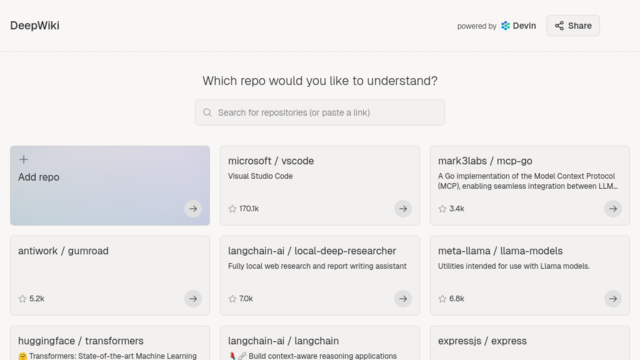Open the expressjs / express card
Screen dimensions: 640x360
530,343
